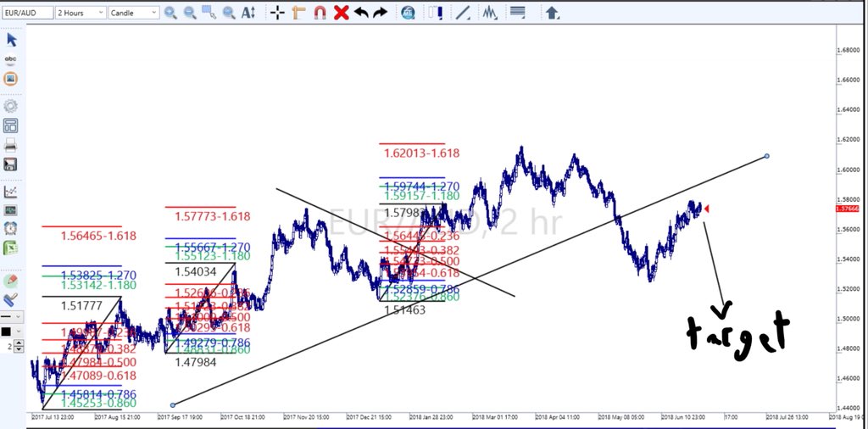Image resolution: width=868 pixels, height=429 pixels.
Task: Click the 1.54034 price label
Action: tap(195, 272)
